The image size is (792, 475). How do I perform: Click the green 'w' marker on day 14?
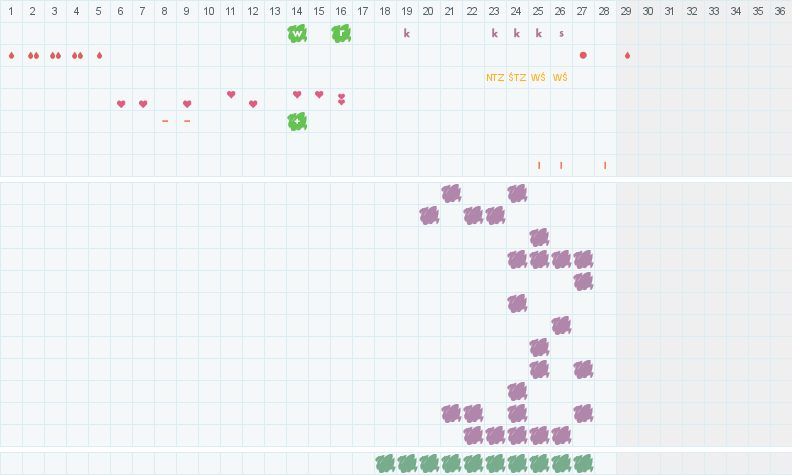coord(297,33)
